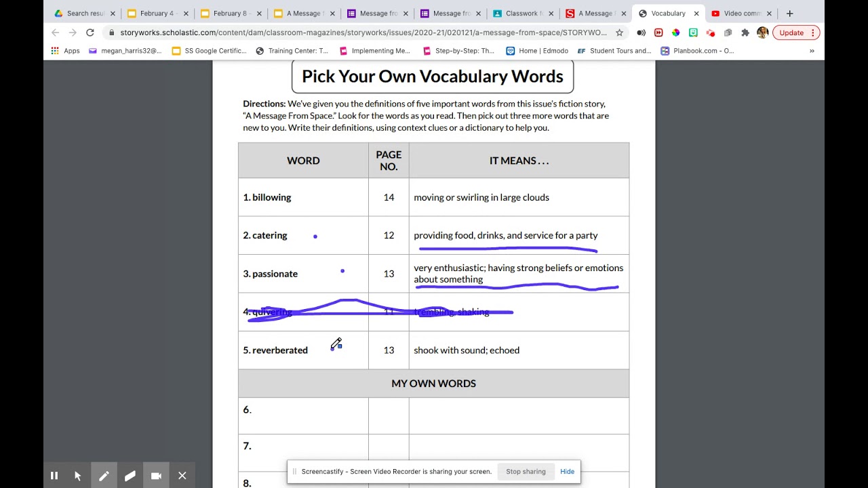Reload the current page
This screenshot has height=488, width=868.
(90, 33)
